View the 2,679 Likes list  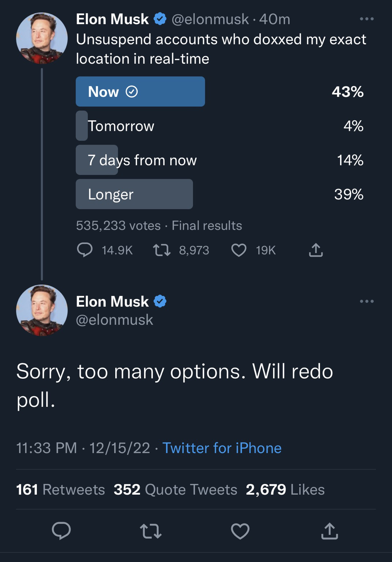pyautogui.click(x=285, y=490)
